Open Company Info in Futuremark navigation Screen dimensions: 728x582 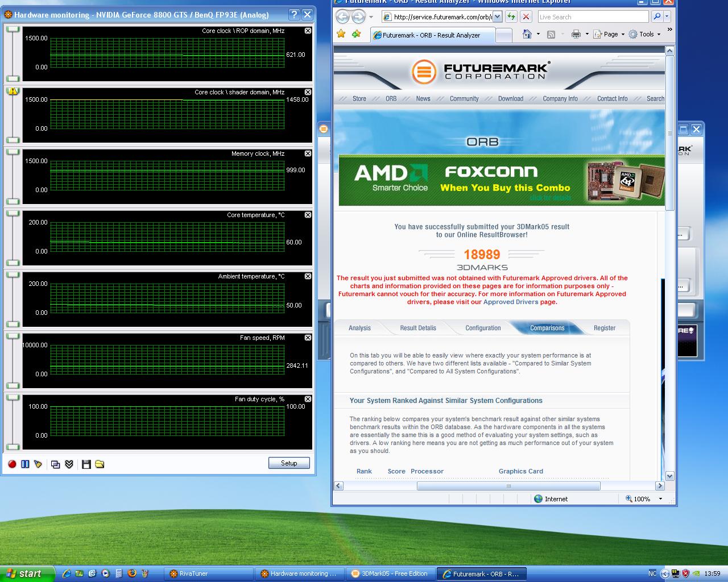pos(560,98)
